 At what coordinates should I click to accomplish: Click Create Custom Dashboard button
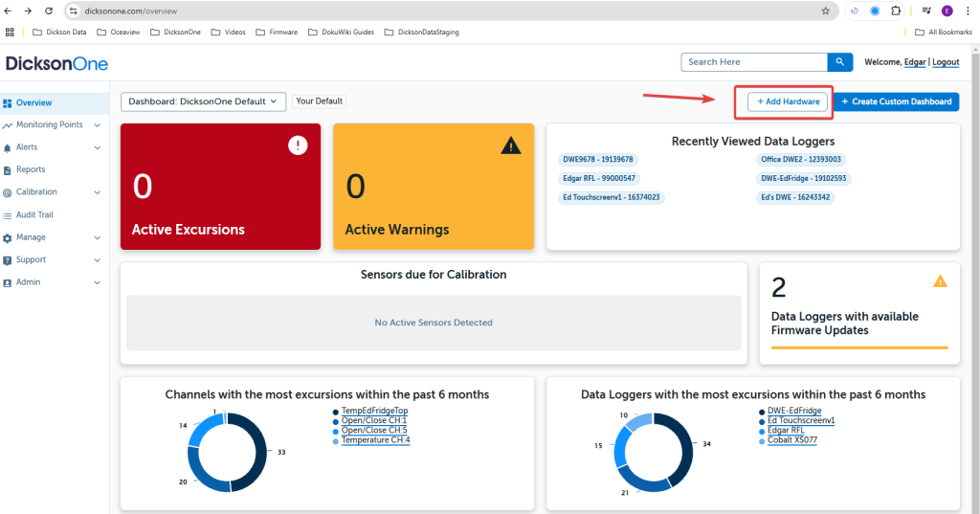tap(896, 101)
